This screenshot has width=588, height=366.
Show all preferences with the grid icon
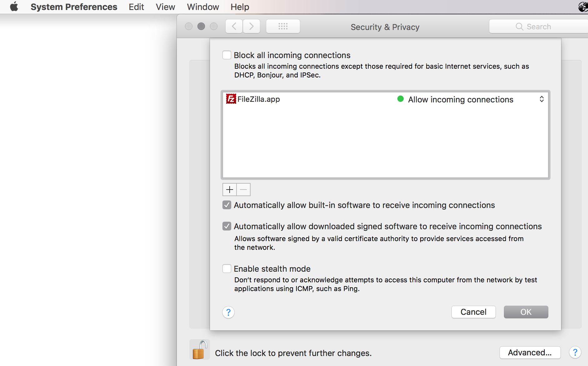click(283, 27)
